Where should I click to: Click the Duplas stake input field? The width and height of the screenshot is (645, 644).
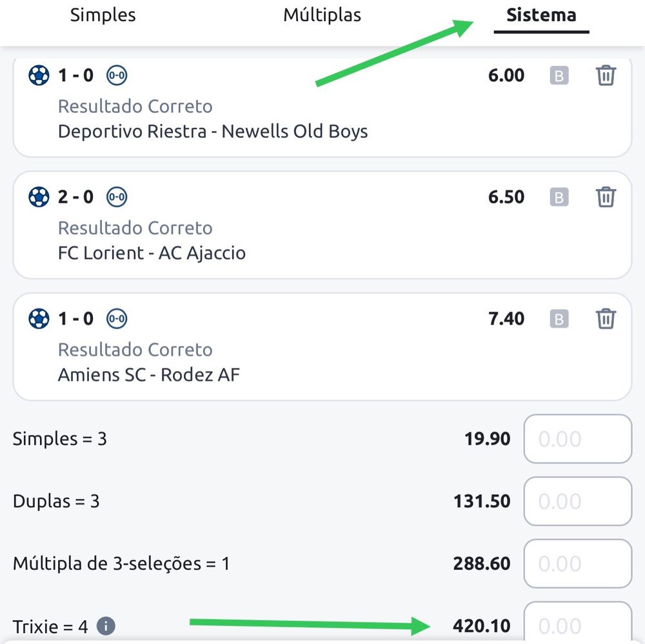coord(577,501)
